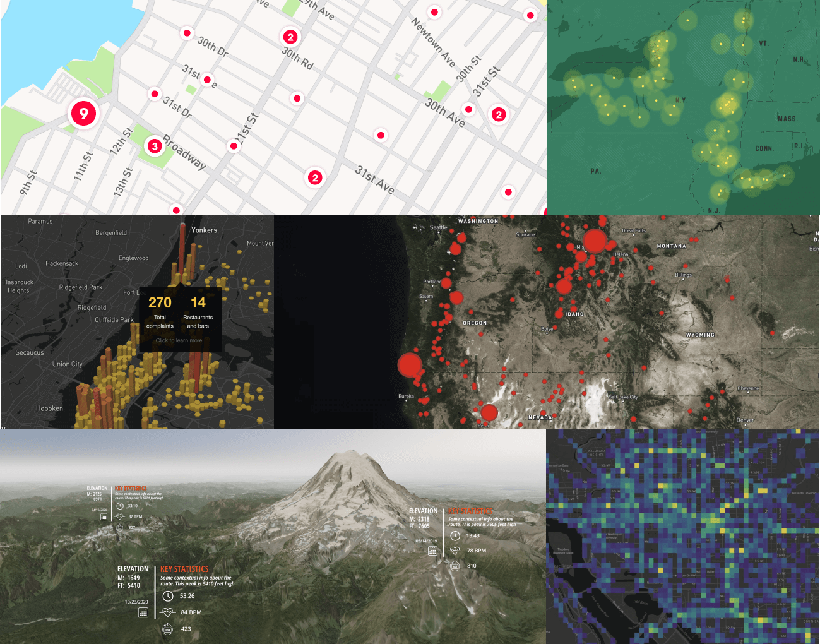Select the 2 cluster beside the 31st Ave label

click(x=315, y=178)
